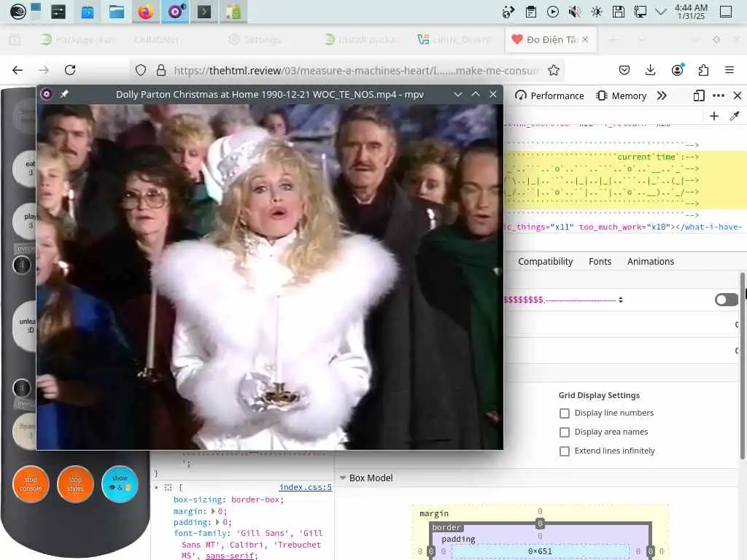Enable Display area names checkbox

[x=565, y=432]
